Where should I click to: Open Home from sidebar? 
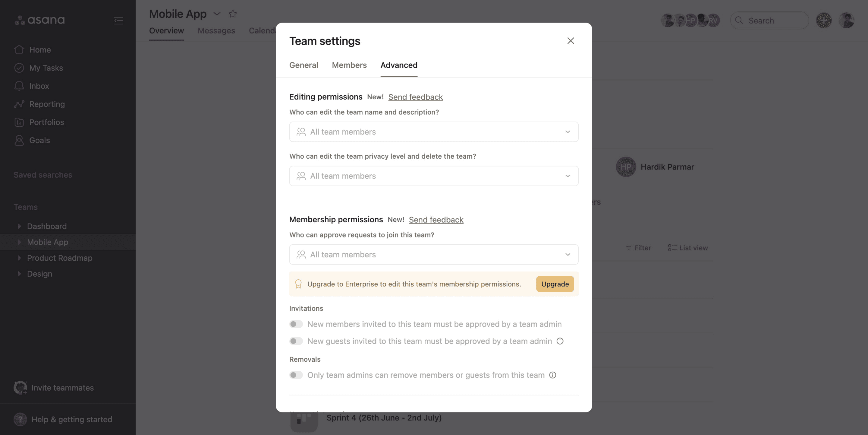[x=40, y=49]
